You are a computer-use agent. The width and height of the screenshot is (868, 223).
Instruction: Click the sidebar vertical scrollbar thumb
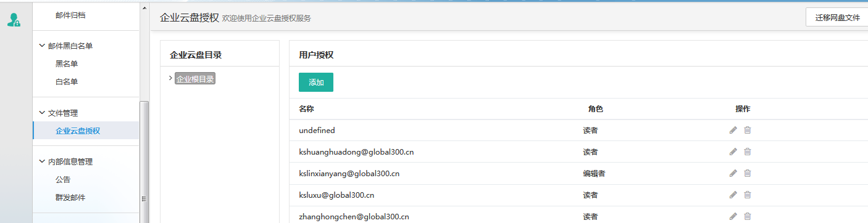[x=144, y=161]
